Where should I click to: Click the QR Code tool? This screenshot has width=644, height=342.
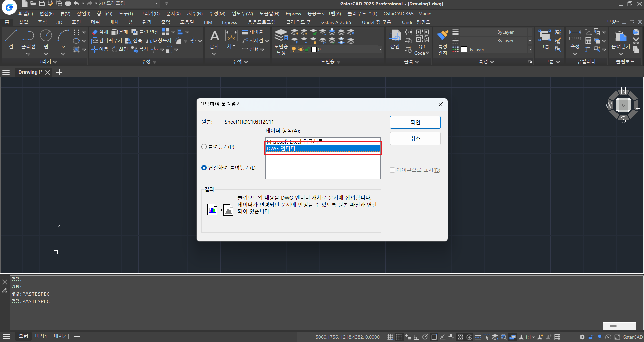(x=422, y=42)
